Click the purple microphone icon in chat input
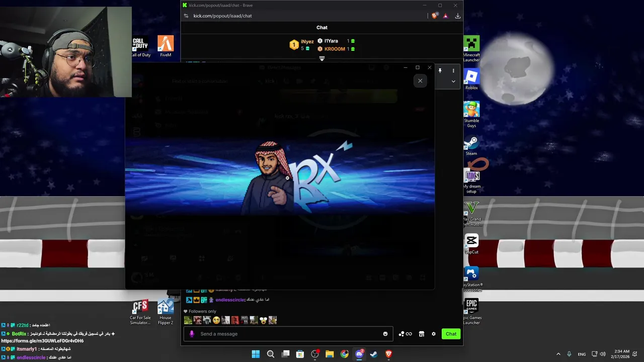The width and height of the screenshot is (644, 362). point(191,334)
